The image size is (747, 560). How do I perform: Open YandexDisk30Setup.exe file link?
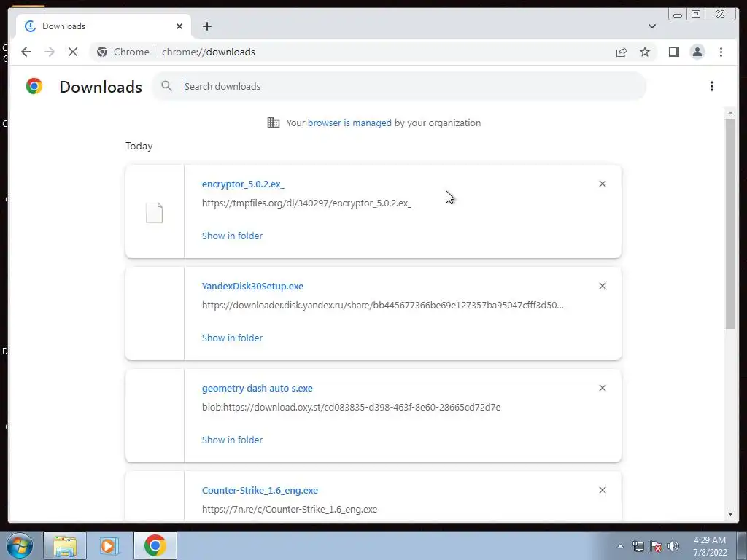(x=252, y=286)
